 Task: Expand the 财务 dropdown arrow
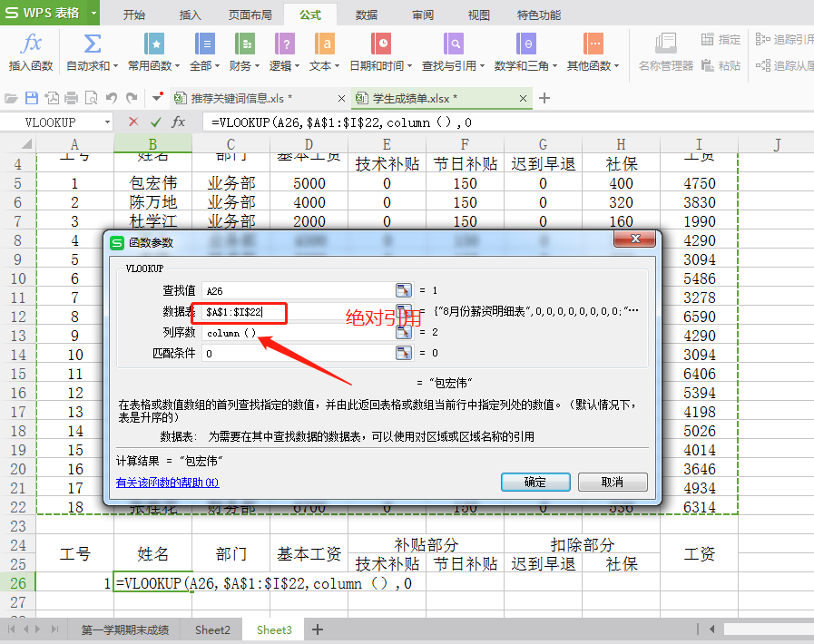(257, 66)
